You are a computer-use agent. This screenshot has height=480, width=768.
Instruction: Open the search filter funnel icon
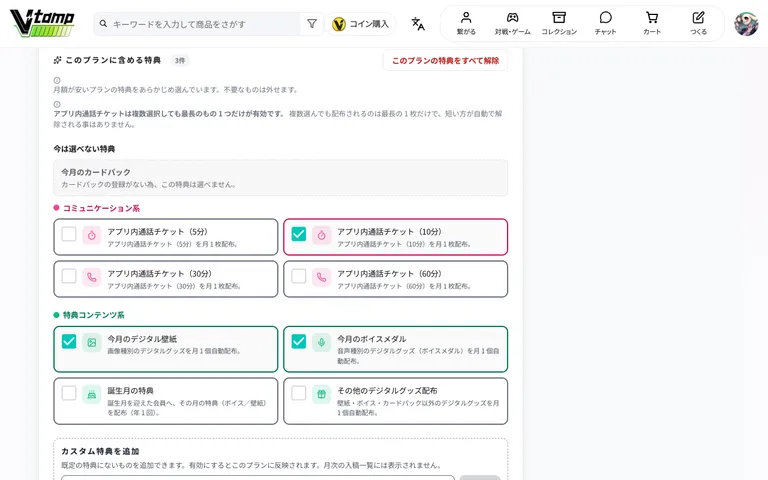312,24
